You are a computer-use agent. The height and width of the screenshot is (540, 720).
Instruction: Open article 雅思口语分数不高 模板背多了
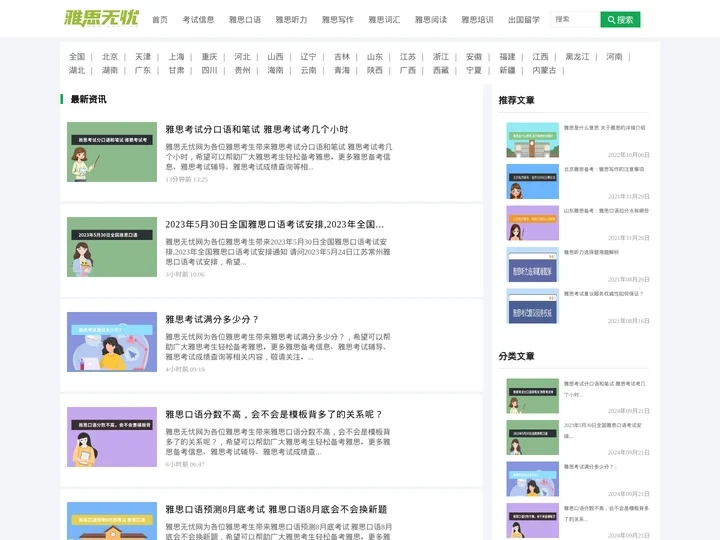pyautogui.click(x=274, y=414)
